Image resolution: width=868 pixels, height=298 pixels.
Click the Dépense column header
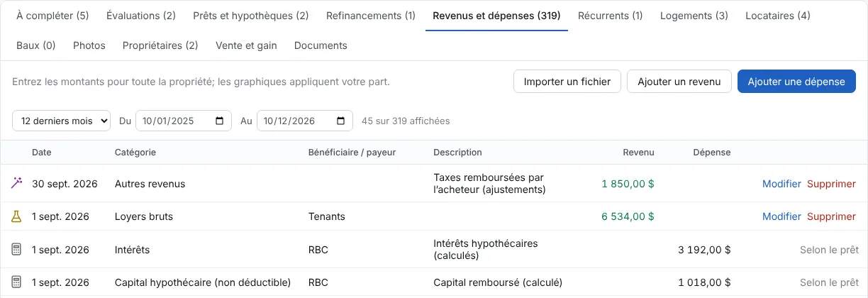pos(711,153)
